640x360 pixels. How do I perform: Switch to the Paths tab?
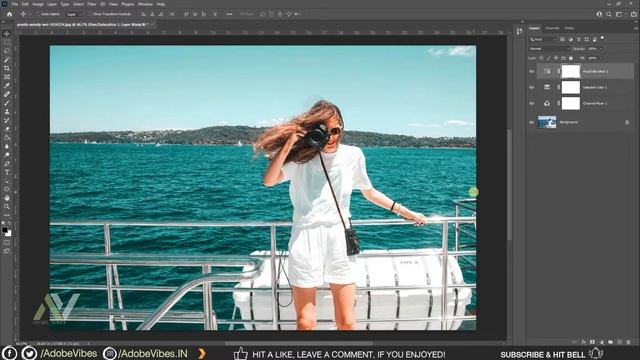click(569, 28)
